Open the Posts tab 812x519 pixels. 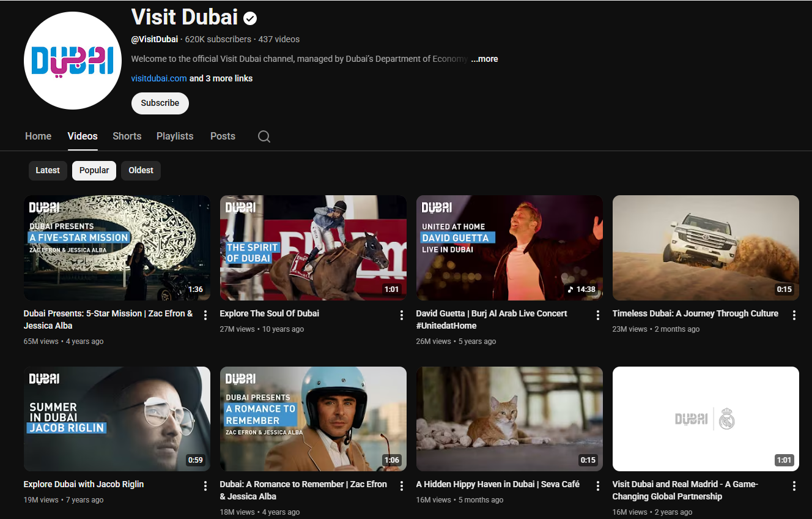223,136
